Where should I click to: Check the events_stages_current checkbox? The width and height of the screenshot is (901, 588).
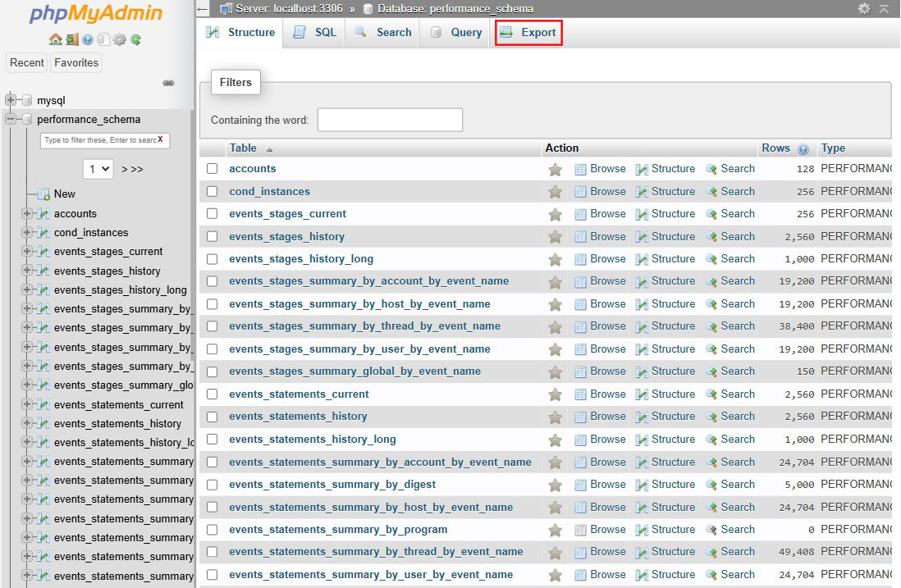pyautogui.click(x=212, y=213)
